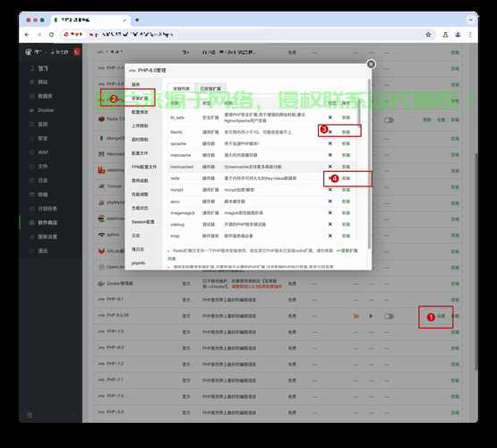Bookmark this page with the star
The image size is (497, 448).
(428, 35)
